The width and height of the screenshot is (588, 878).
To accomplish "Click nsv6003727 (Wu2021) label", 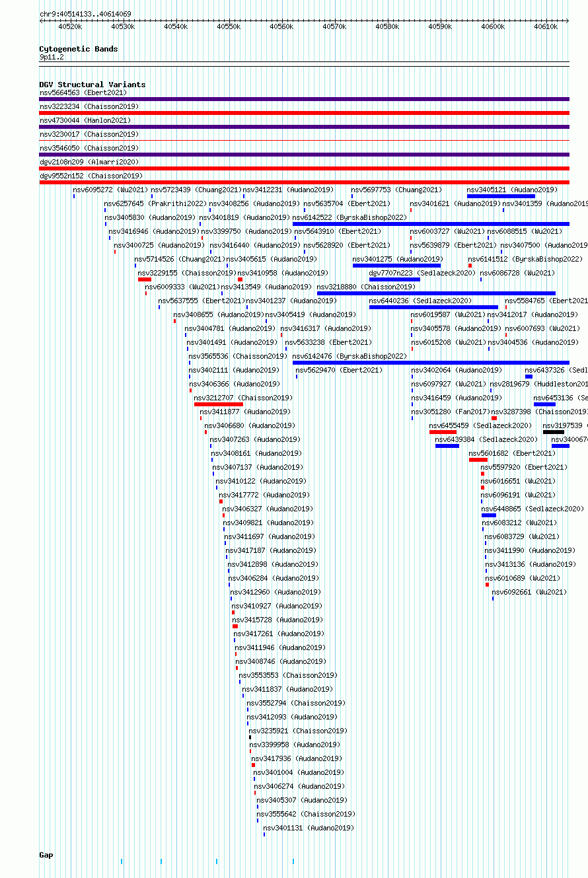I will pyautogui.click(x=447, y=232).
